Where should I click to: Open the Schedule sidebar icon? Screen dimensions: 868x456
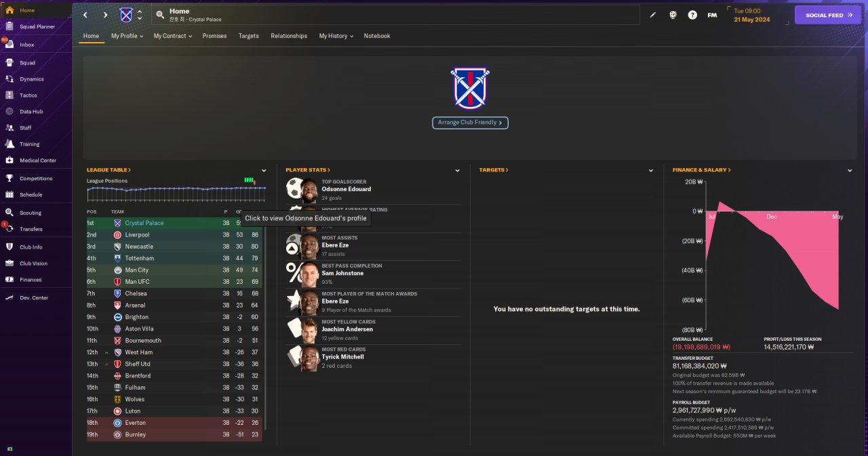pos(9,195)
